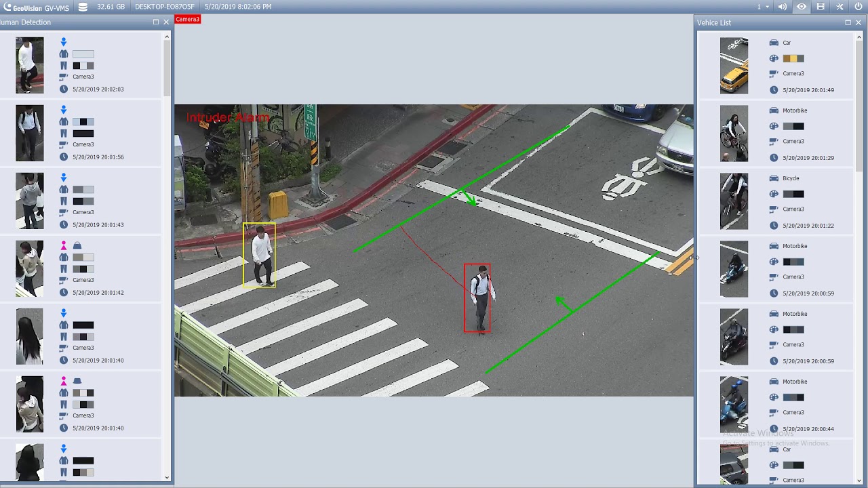Open person thumbnail dated 20:01:42
The image size is (868, 488).
tap(30, 268)
